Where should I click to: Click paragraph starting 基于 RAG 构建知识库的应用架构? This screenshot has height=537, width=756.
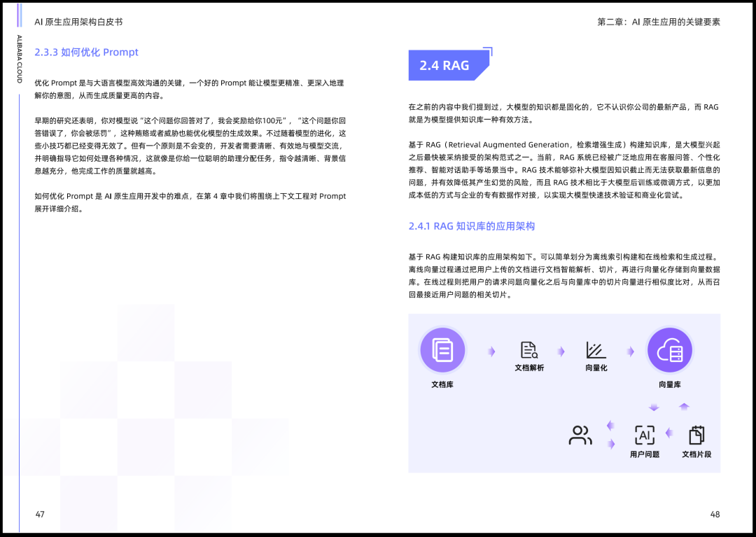(564, 276)
